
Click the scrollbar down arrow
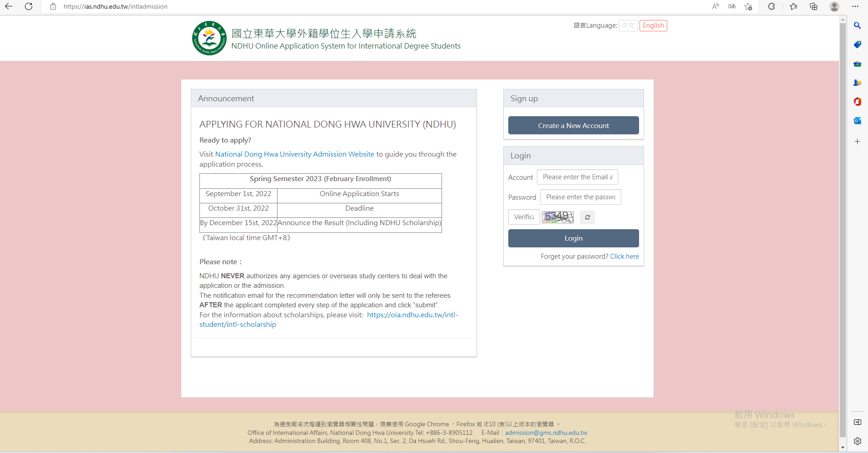[x=843, y=448]
